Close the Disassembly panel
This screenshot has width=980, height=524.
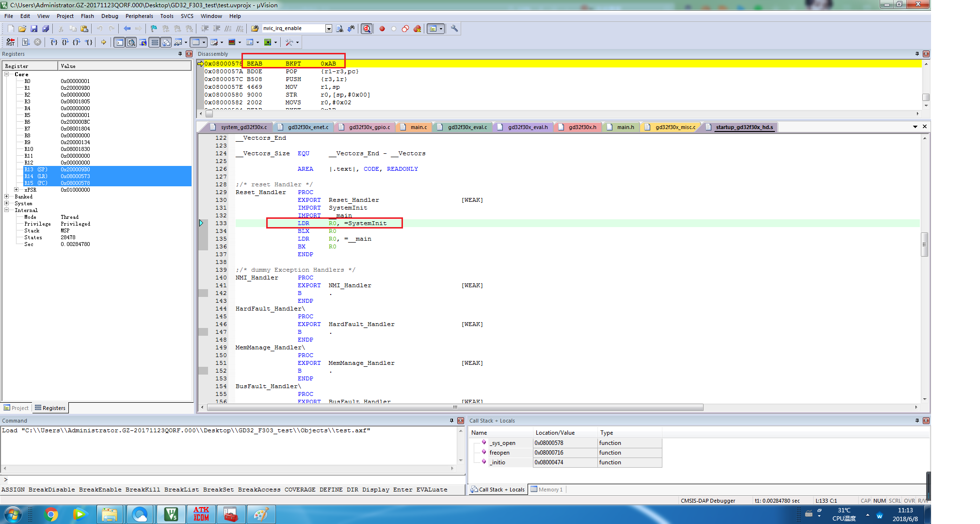(x=926, y=54)
